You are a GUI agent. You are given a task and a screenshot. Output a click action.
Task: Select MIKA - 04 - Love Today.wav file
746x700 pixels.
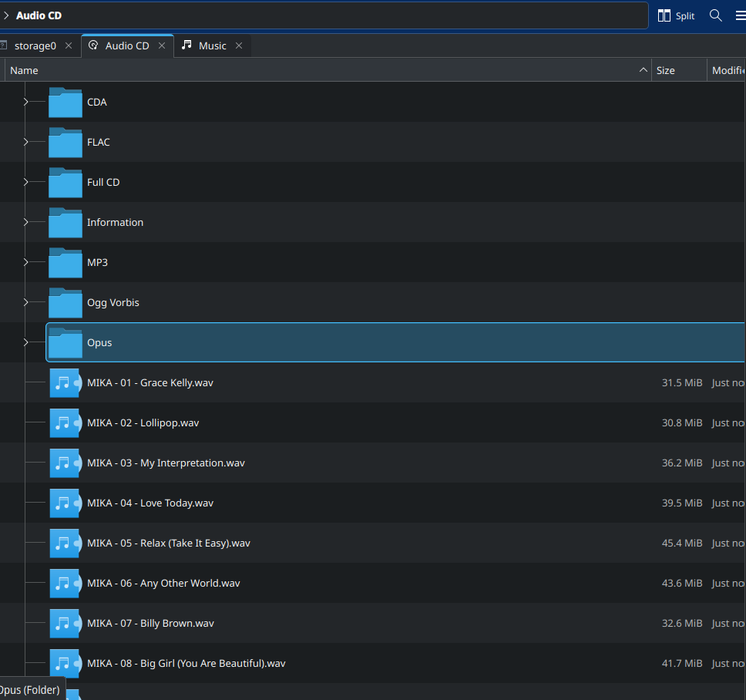pyautogui.click(x=150, y=503)
